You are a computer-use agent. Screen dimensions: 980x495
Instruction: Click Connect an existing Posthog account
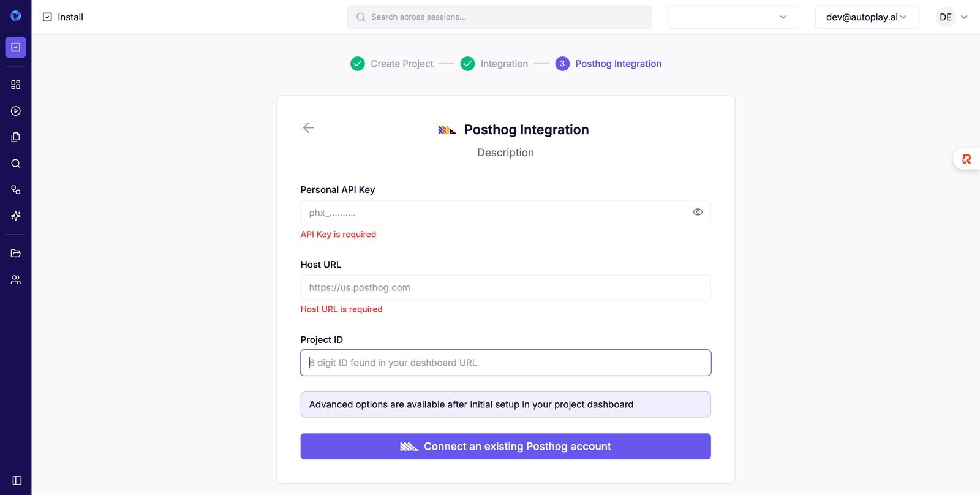click(505, 447)
